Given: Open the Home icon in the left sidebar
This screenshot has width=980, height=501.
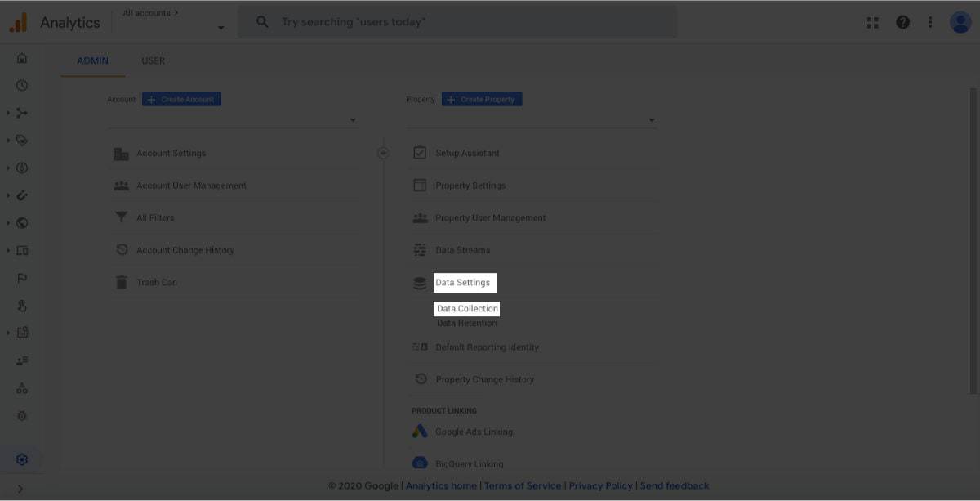Looking at the screenshot, I should (22, 56).
